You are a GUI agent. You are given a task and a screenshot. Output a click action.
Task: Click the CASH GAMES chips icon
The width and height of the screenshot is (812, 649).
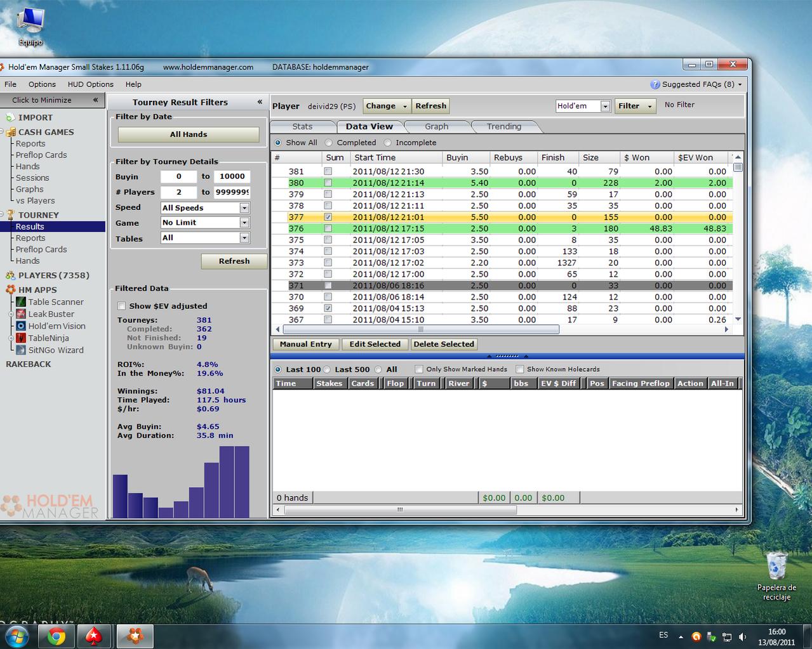coord(10,132)
